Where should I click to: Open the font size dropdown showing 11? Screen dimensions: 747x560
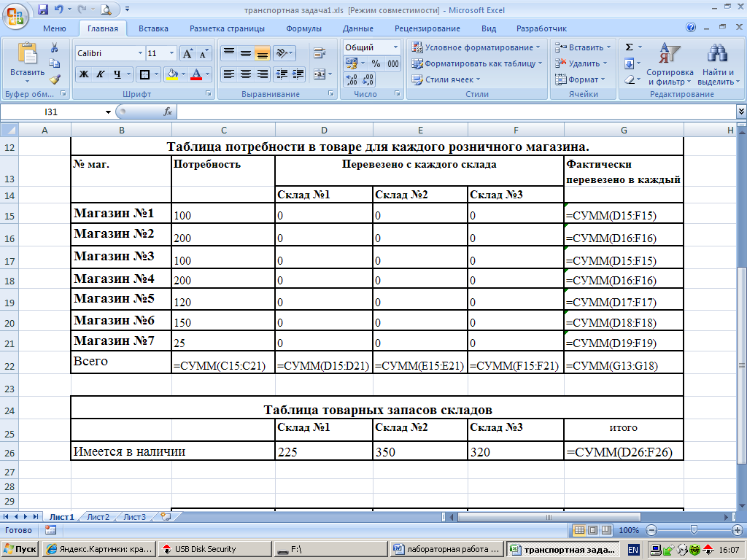172,53
